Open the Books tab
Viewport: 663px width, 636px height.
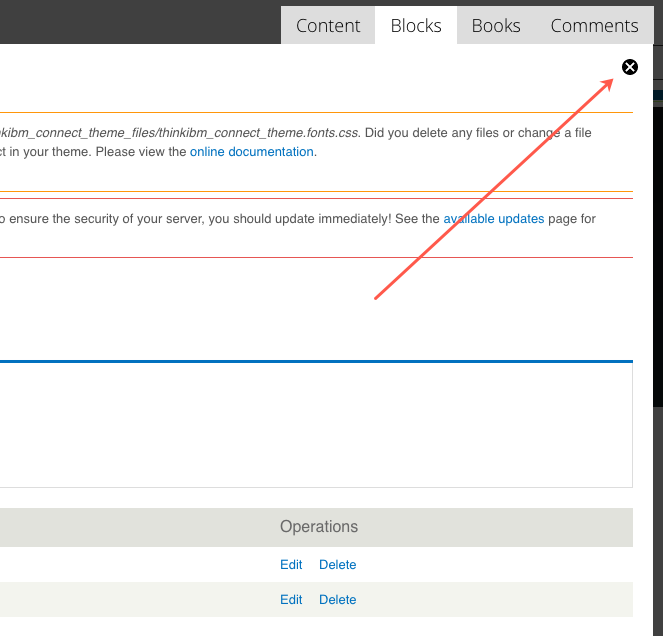click(496, 25)
